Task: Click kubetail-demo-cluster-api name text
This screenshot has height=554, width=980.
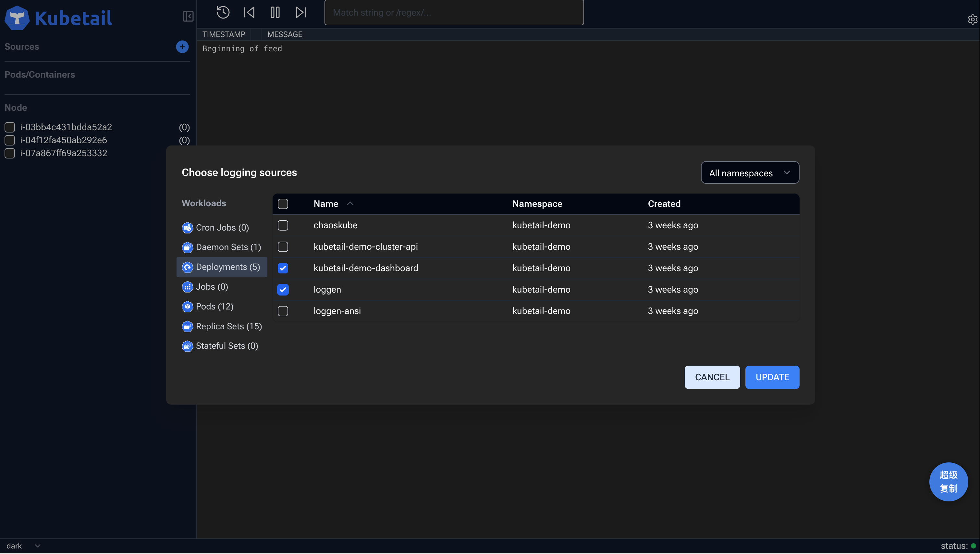Action: (366, 247)
